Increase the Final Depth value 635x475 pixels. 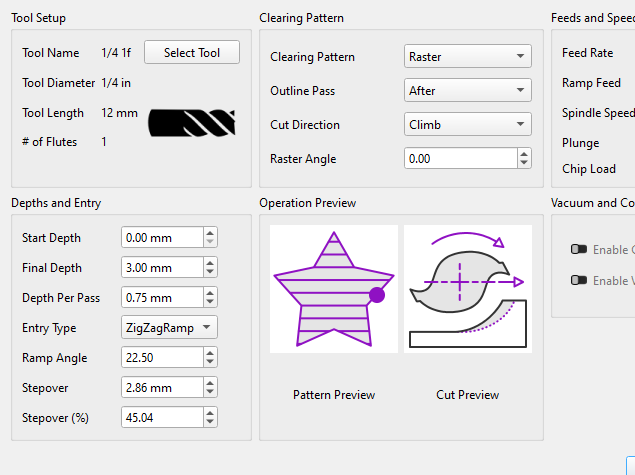(x=209, y=264)
